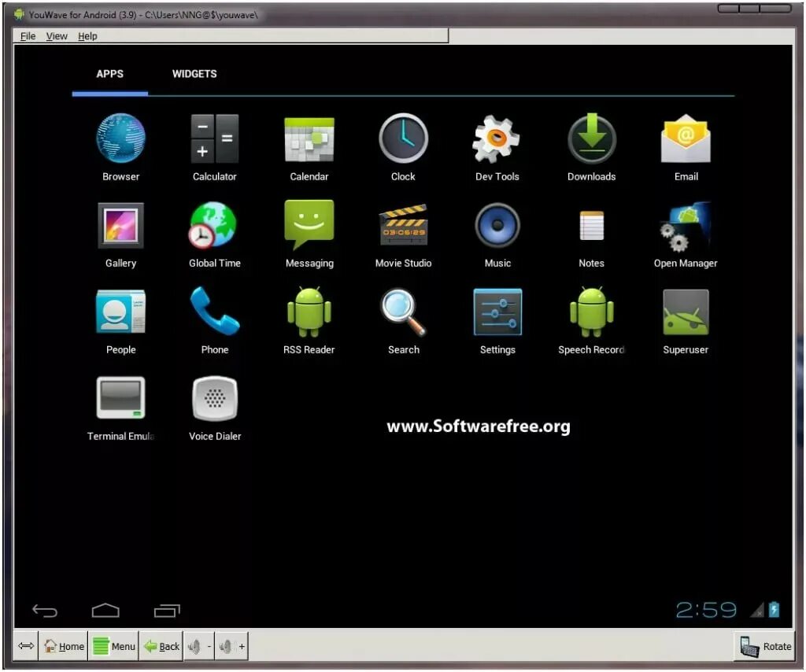Launch RSS Reader app
Image resolution: width=806 pixels, height=672 pixels.
click(309, 320)
